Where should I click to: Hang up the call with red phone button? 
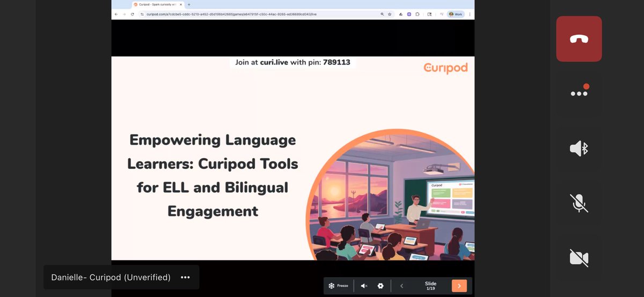(x=579, y=39)
